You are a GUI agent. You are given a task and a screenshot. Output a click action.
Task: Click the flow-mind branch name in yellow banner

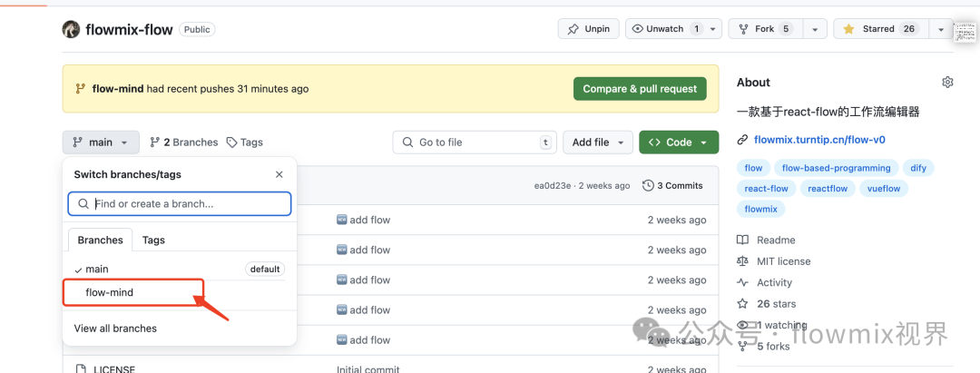pos(118,89)
